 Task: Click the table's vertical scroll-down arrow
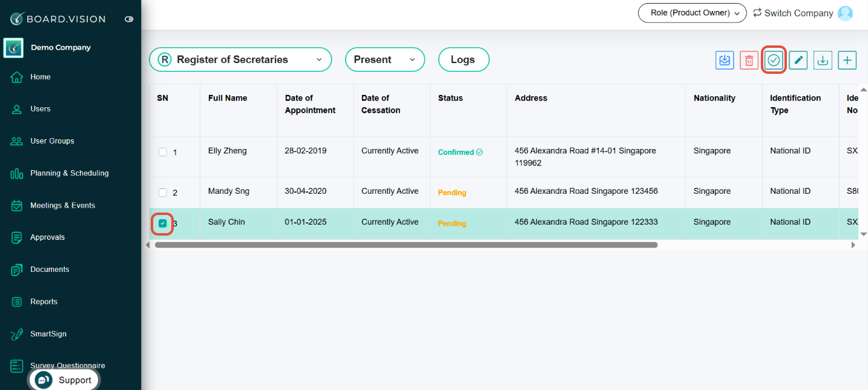[x=864, y=234]
